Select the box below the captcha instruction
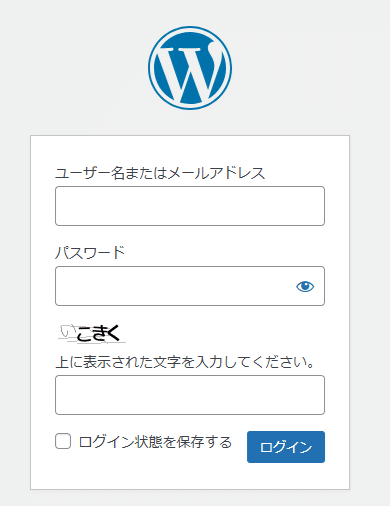The height and width of the screenshot is (506, 390). (x=190, y=395)
